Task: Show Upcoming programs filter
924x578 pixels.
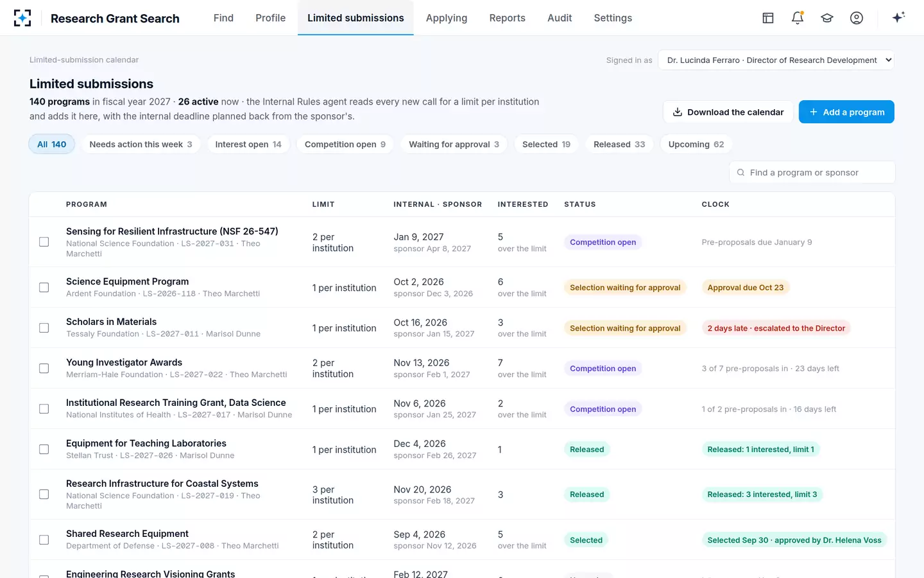Action: click(696, 144)
